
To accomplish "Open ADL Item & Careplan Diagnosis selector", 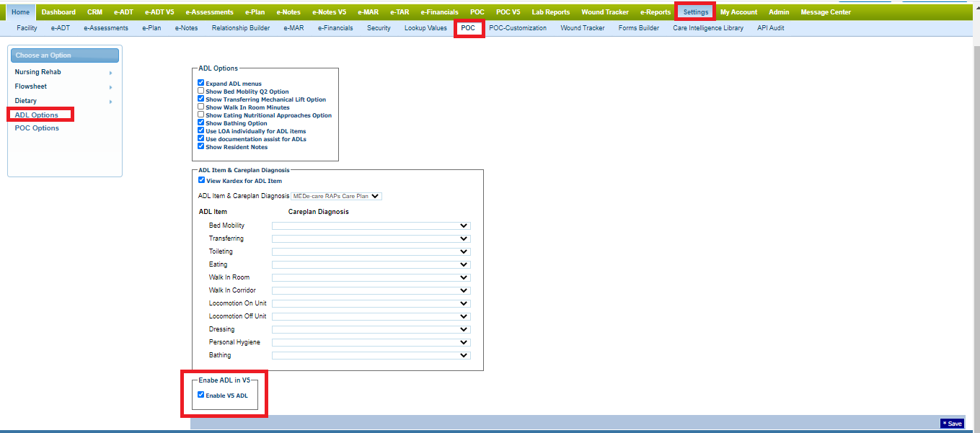I will [x=336, y=196].
